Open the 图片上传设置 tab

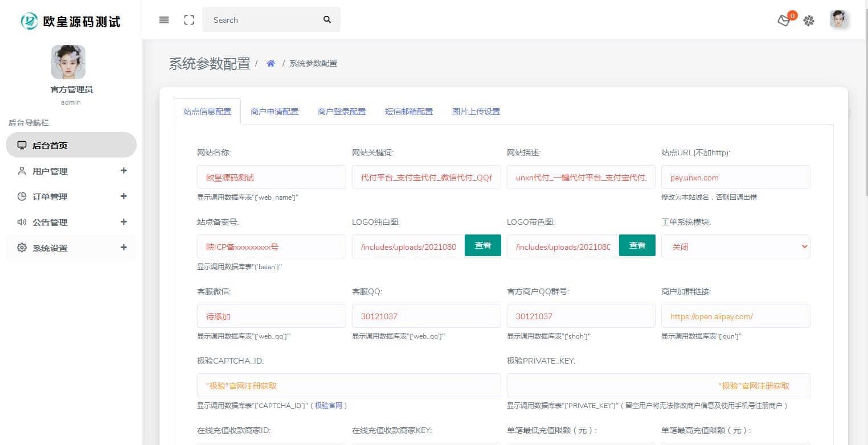(x=476, y=112)
